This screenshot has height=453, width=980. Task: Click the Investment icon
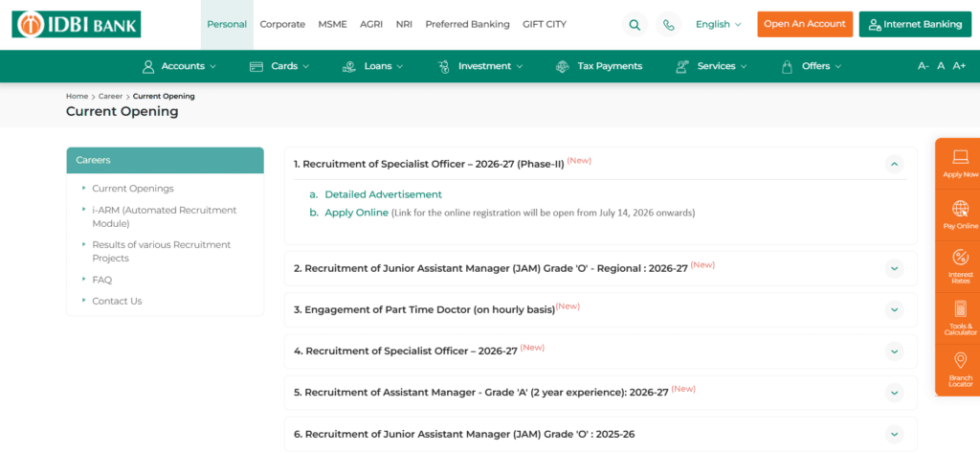point(444,66)
